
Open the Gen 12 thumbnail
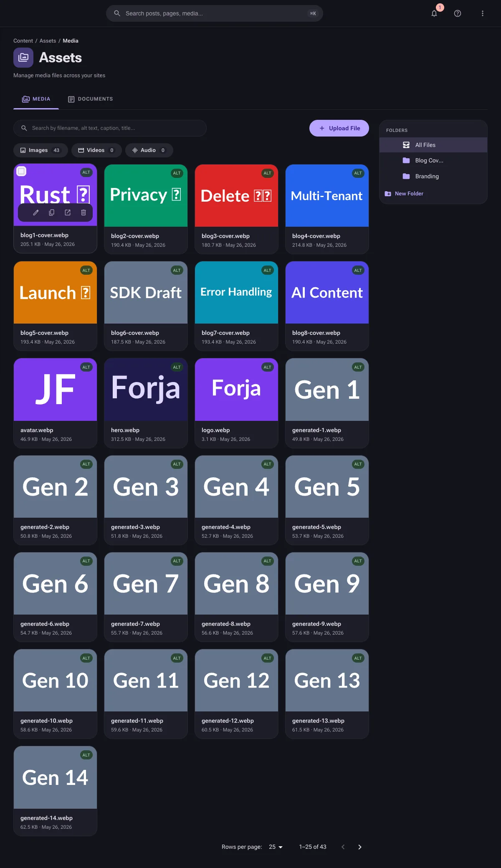click(x=236, y=680)
